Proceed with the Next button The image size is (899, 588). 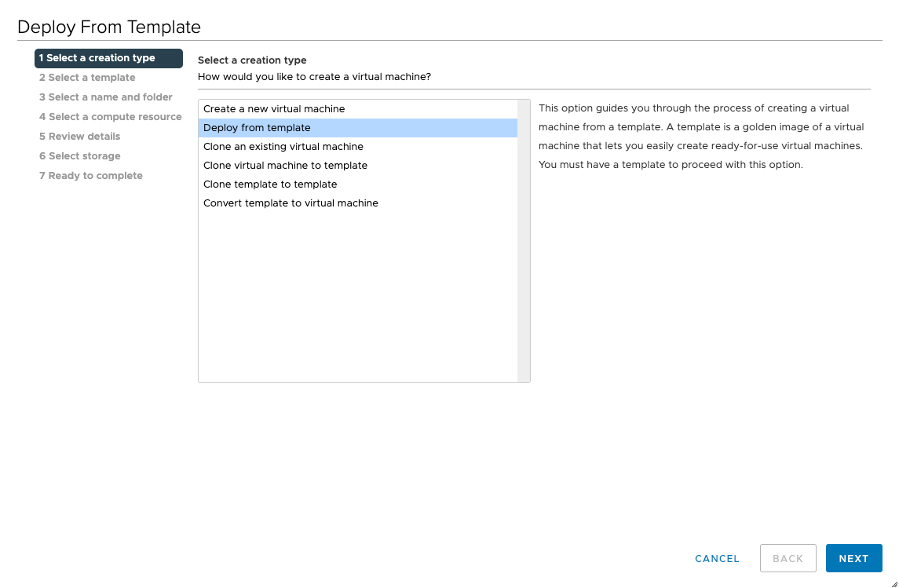853,558
